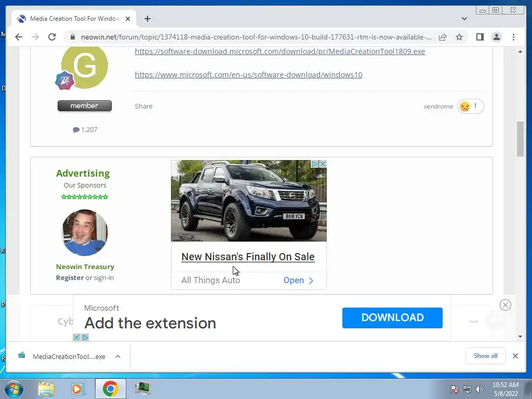The image size is (532, 399).
Task: View site security padlock info
Action: pos(72,37)
